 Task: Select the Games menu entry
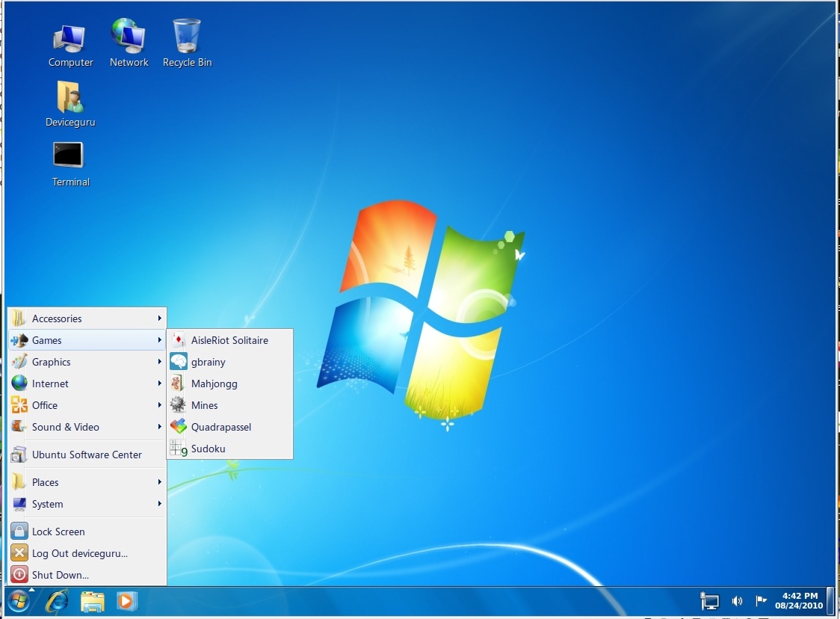coord(87,340)
